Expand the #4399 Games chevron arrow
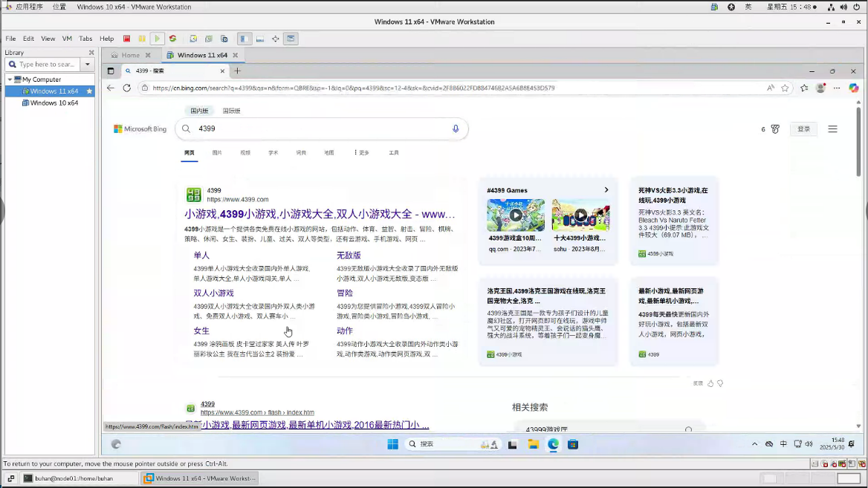Viewport: 868px width, 488px height. (606, 190)
